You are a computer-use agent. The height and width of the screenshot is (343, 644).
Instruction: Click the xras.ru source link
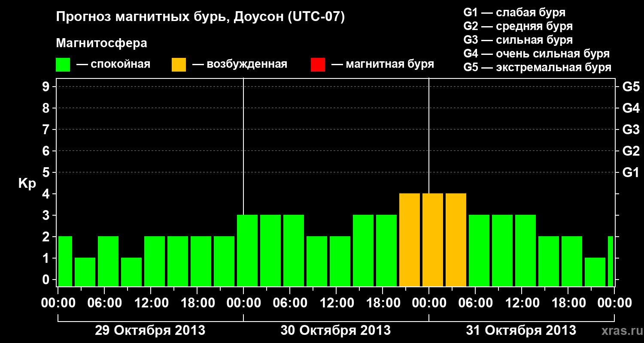tap(621, 331)
